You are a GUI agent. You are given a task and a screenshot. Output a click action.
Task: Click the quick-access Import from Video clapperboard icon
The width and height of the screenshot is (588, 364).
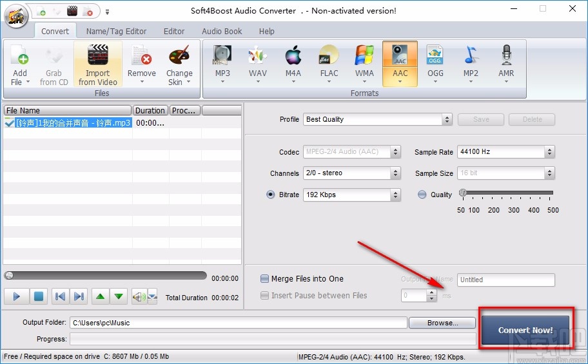pyautogui.click(x=72, y=11)
